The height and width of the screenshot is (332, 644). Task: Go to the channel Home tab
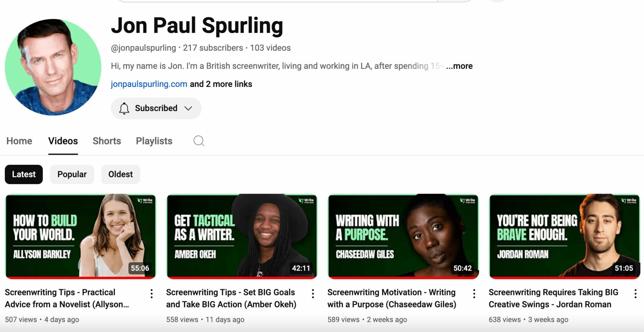(x=19, y=141)
